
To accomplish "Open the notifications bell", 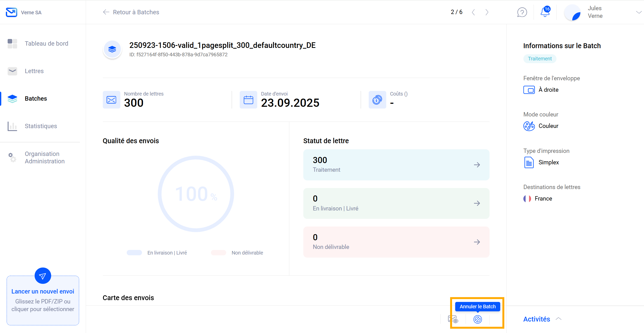I will (x=545, y=12).
